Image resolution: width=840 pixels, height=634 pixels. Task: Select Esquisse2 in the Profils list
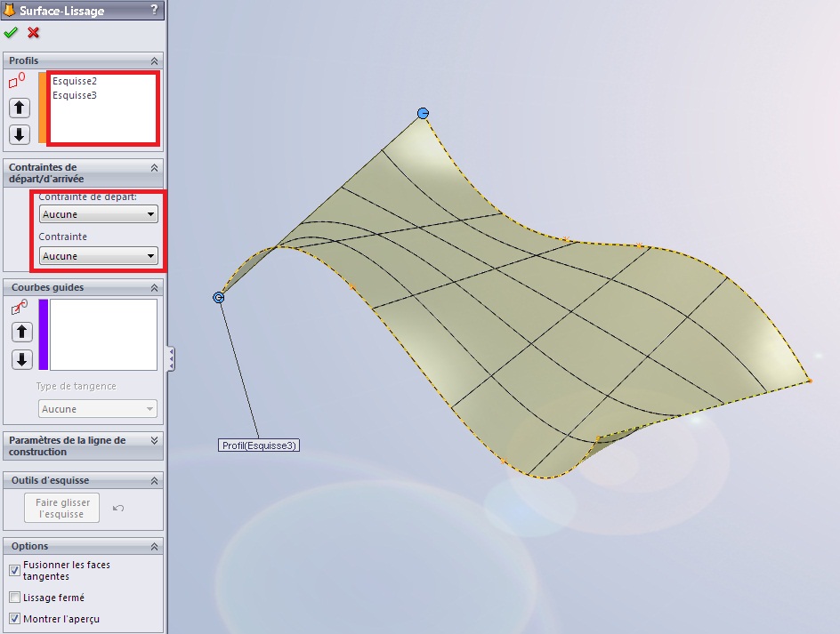(75, 81)
